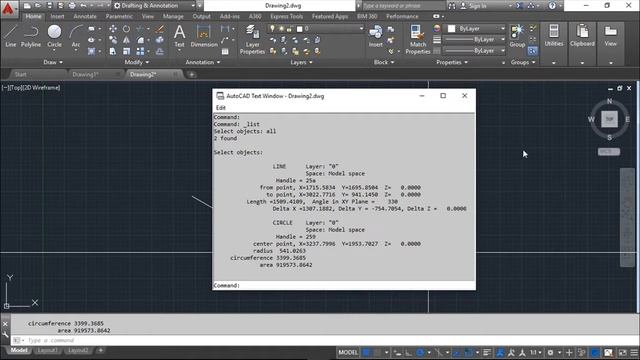640x360 pixels.
Task: Click the Copy tool in Modify panel
Action: coord(113,40)
